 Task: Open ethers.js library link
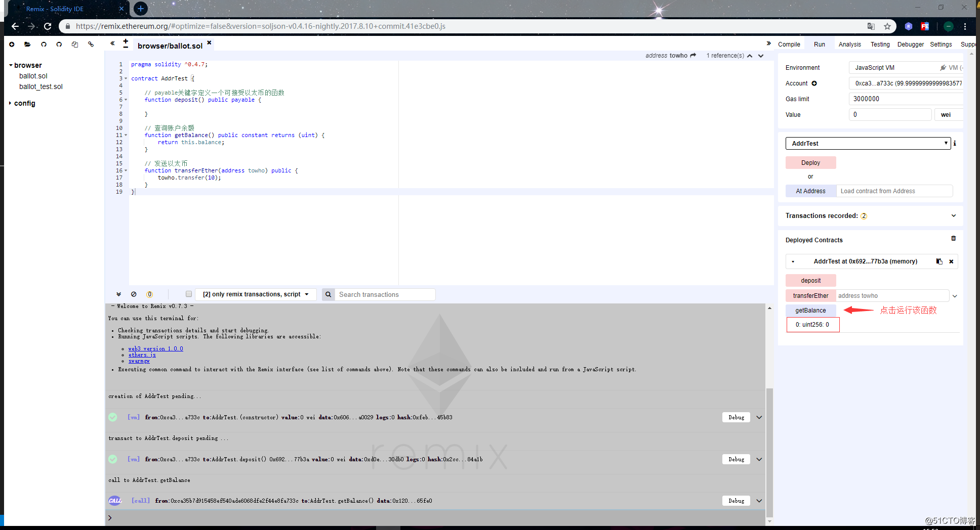142,355
